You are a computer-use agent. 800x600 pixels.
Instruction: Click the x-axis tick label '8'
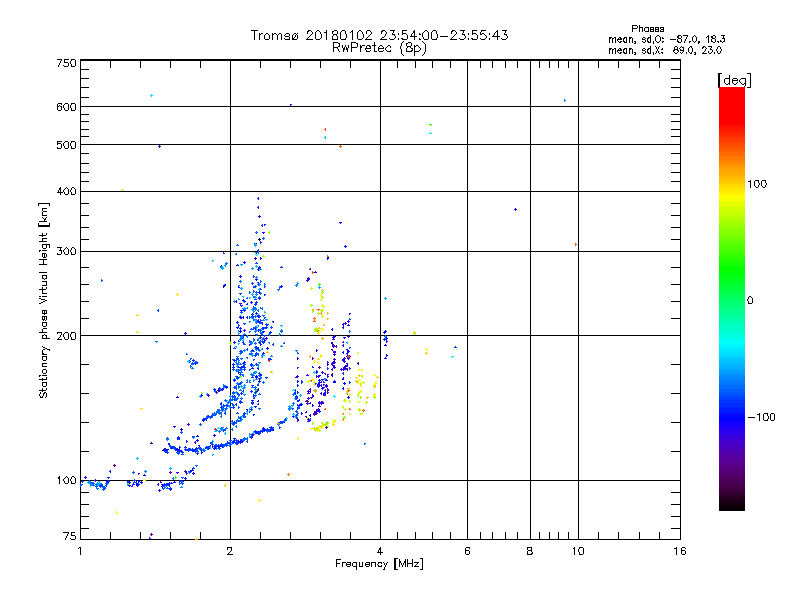[x=530, y=551]
